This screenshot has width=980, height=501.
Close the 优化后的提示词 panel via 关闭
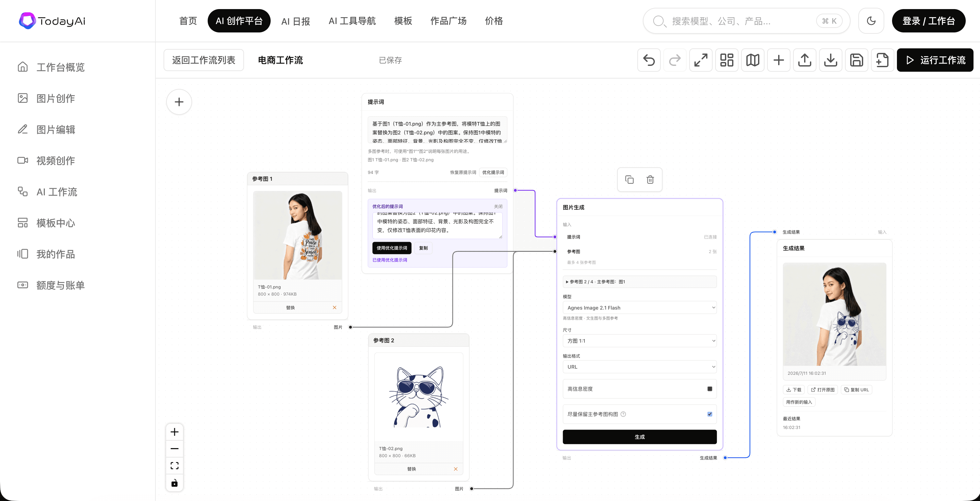[498, 207]
